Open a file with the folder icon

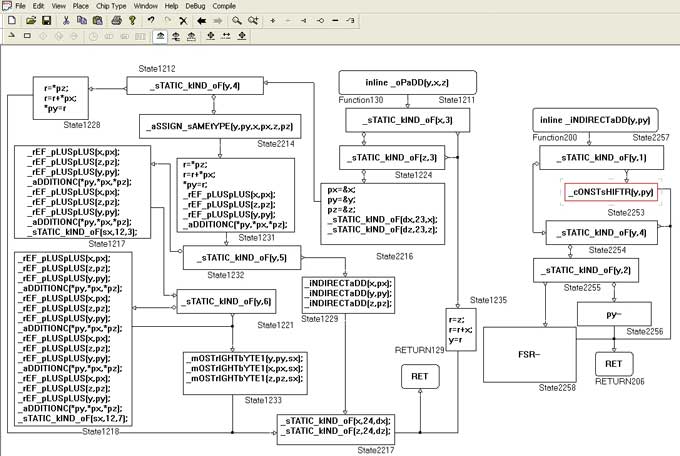tap(31, 20)
